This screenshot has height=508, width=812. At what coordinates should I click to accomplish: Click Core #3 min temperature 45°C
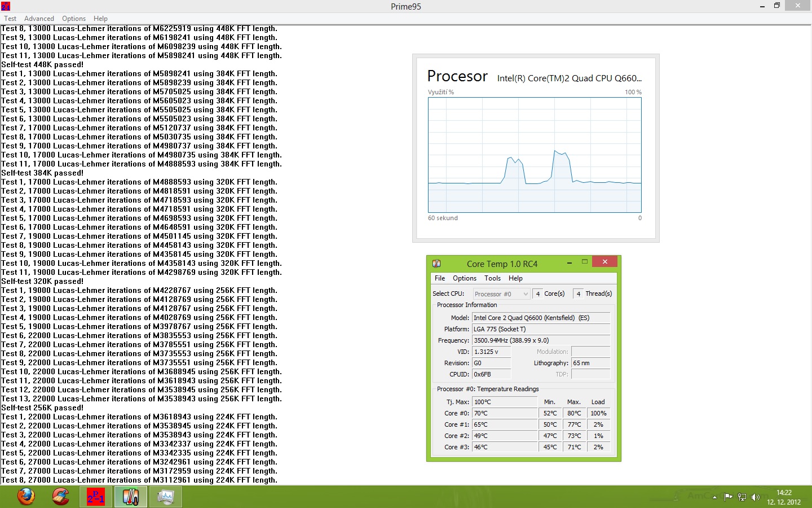550,447
